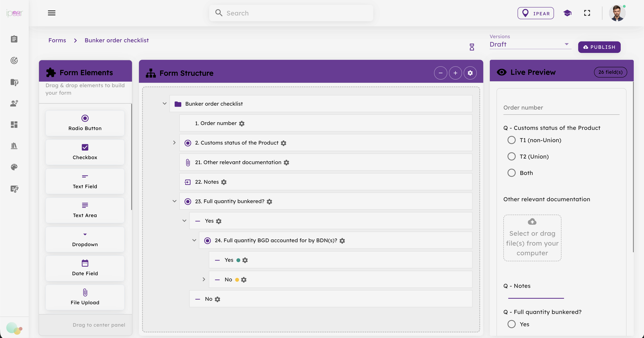Click the yellow status dot on No option
Image resolution: width=644 pixels, height=338 pixels.
(x=237, y=280)
